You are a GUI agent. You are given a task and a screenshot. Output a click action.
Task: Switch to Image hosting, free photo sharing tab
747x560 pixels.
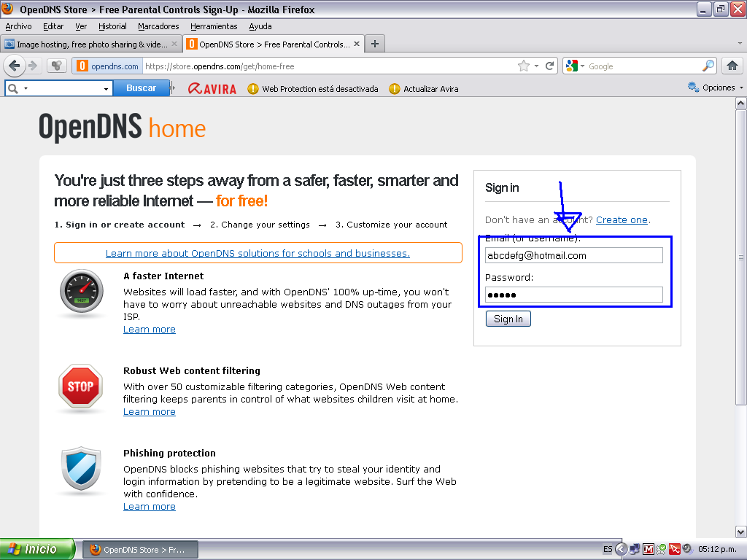tap(90, 44)
